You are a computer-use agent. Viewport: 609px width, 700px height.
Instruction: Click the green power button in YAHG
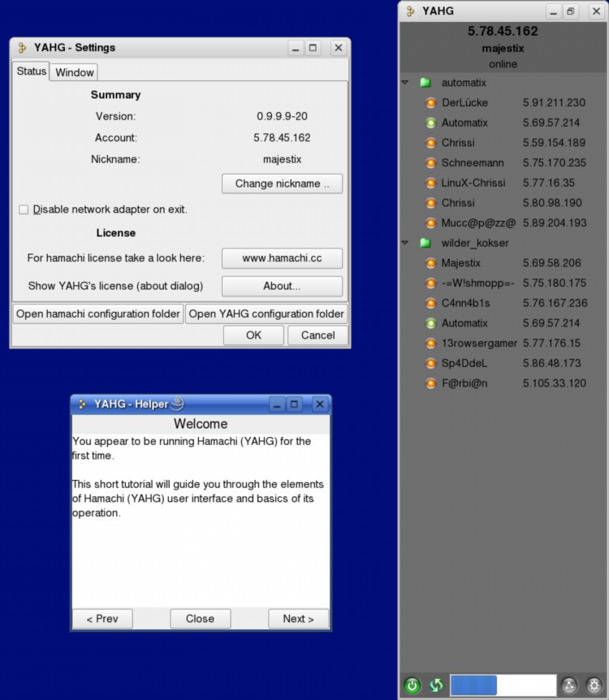(x=412, y=685)
